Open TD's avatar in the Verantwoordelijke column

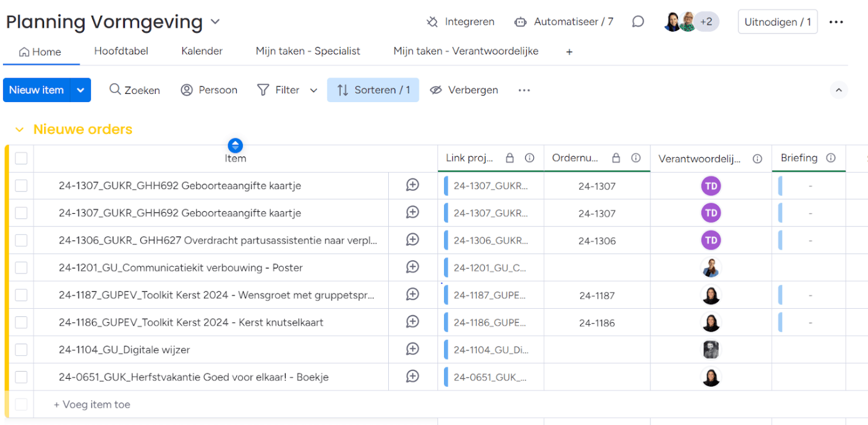pyautogui.click(x=710, y=185)
